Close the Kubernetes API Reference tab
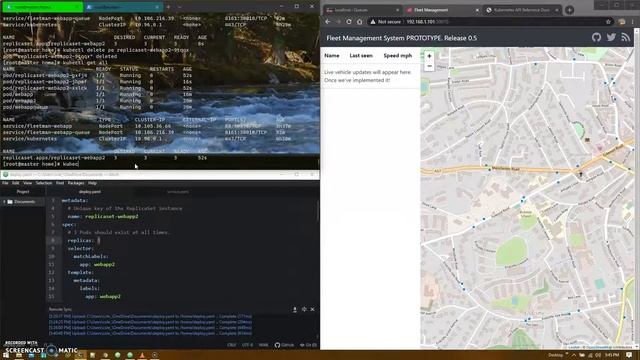This screenshot has width=640, height=360. click(556, 10)
